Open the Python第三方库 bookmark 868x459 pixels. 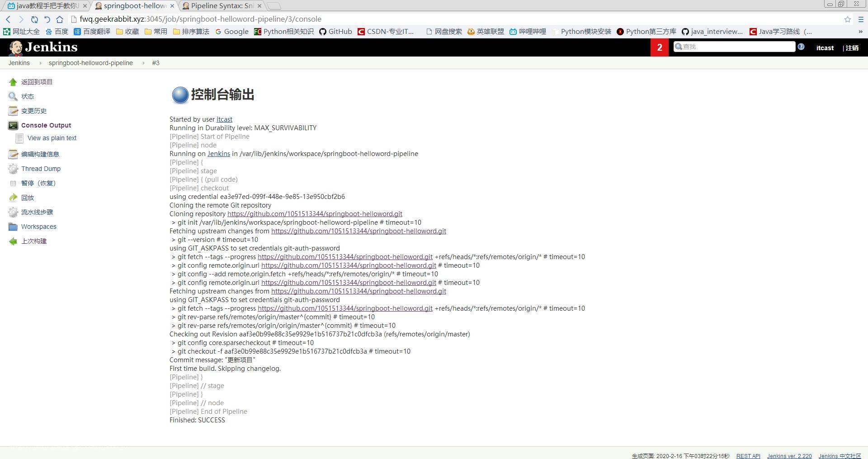[x=646, y=32]
